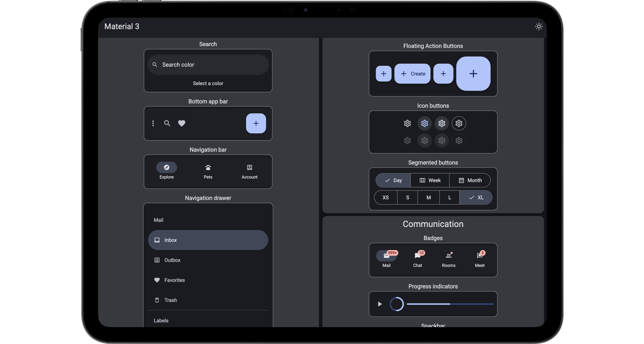Click the filled settings gear icon button
This screenshot has width=644, height=344.
(x=424, y=123)
